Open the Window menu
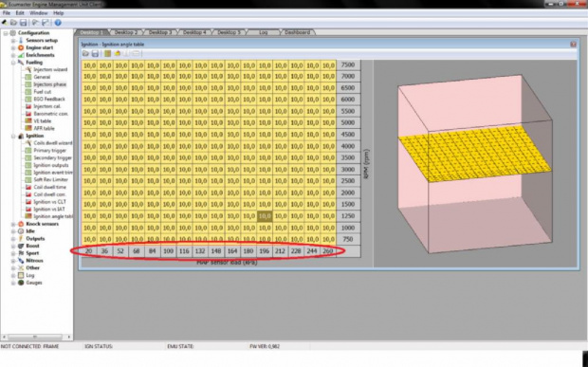Screen dimensions: 588x367 coord(38,12)
